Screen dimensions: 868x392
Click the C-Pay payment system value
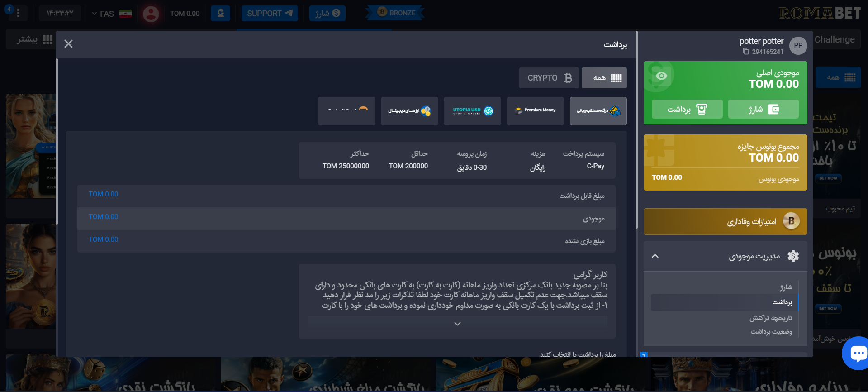[595, 166]
